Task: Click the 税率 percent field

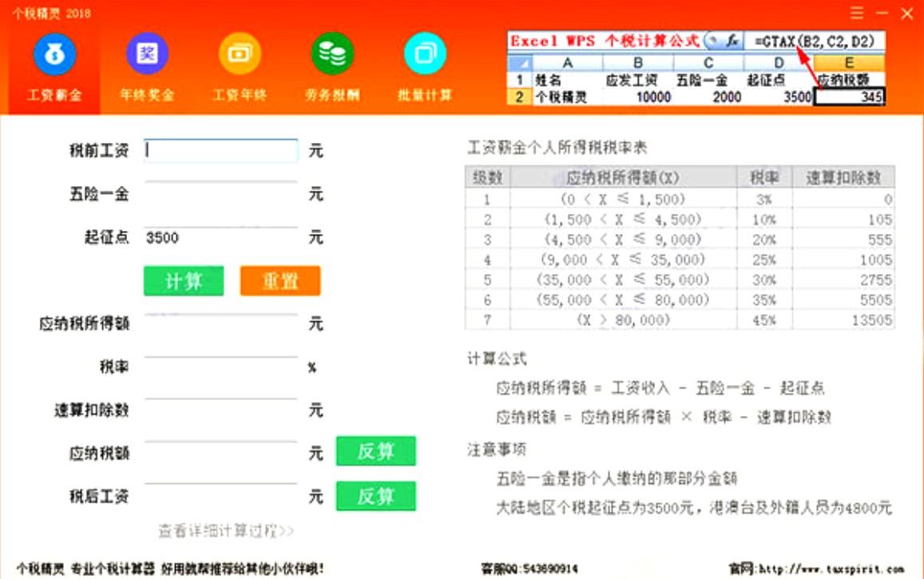Action: click(221, 367)
